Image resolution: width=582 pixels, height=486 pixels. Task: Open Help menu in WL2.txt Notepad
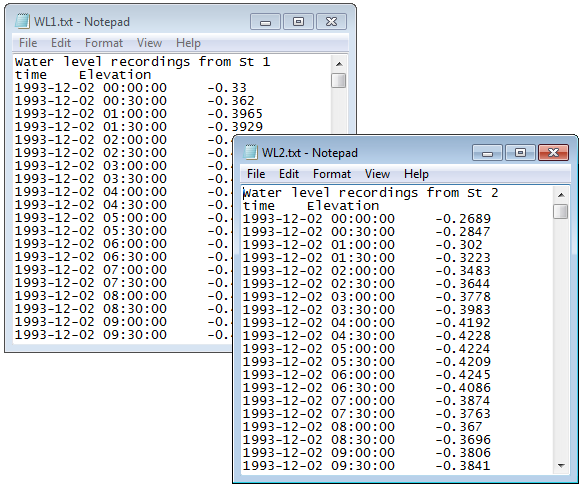point(416,174)
